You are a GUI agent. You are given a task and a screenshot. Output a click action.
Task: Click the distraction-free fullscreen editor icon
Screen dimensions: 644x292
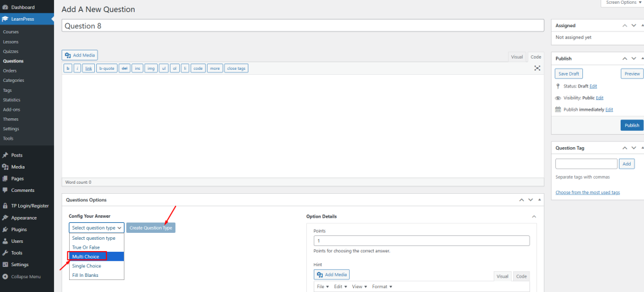pos(537,68)
